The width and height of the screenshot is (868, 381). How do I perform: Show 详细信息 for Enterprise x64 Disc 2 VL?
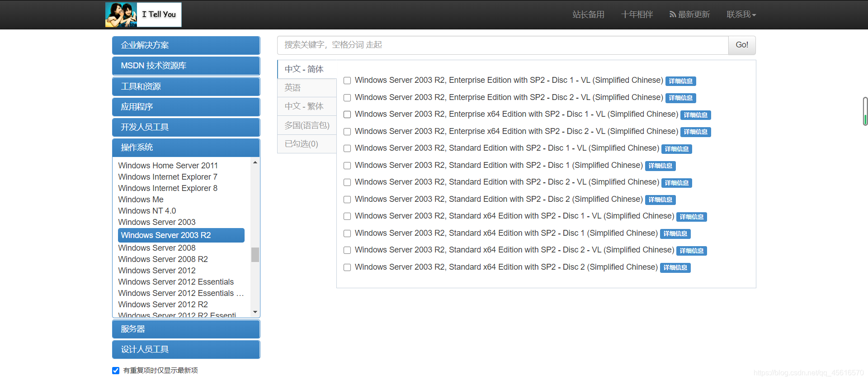click(x=695, y=132)
